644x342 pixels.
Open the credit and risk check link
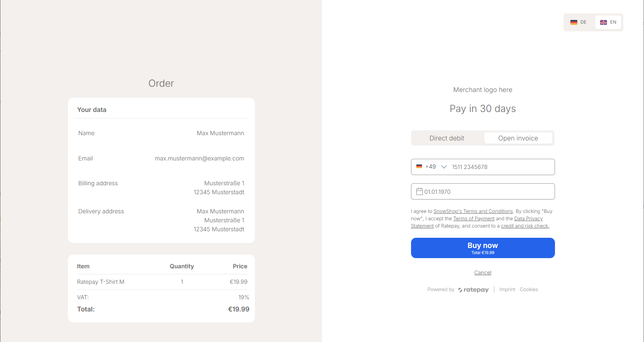pos(525,226)
